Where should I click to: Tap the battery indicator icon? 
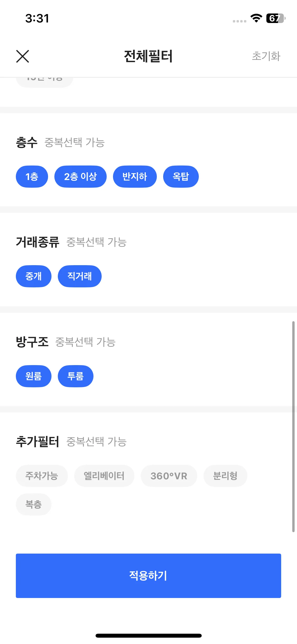tap(276, 18)
